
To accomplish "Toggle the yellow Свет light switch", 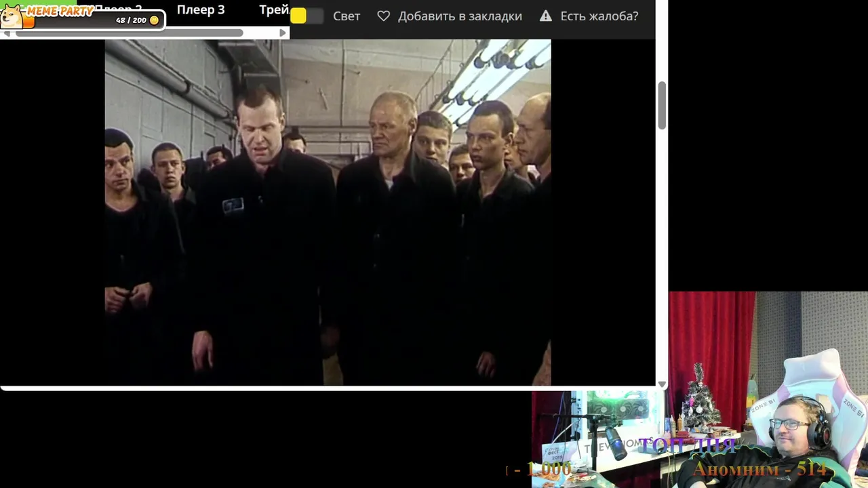I will (307, 16).
